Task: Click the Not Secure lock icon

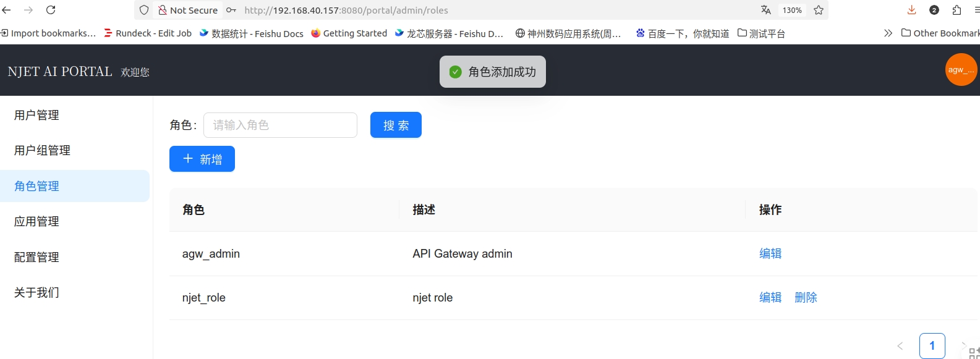Action: (163, 10)
